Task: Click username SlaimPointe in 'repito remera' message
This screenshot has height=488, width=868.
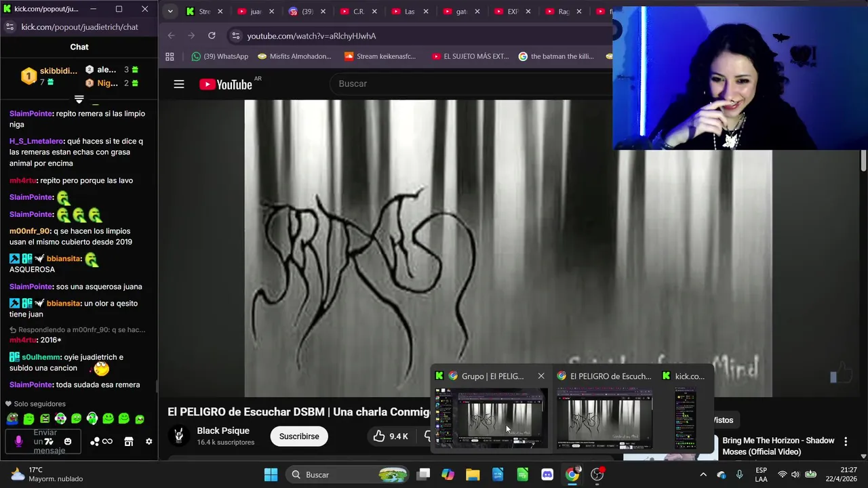Action: [31, 114]
